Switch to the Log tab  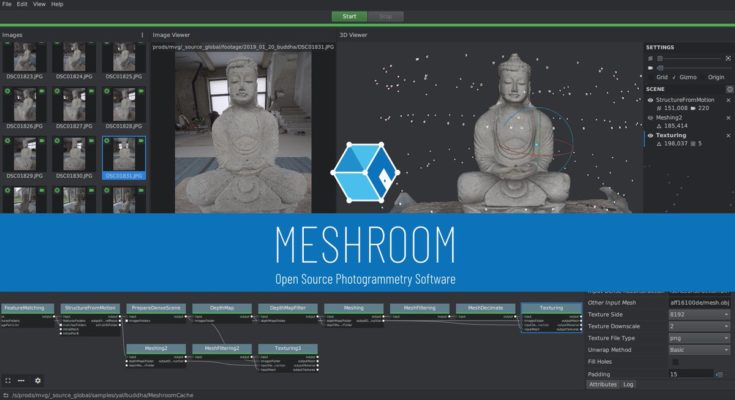(x=628, y=385)
